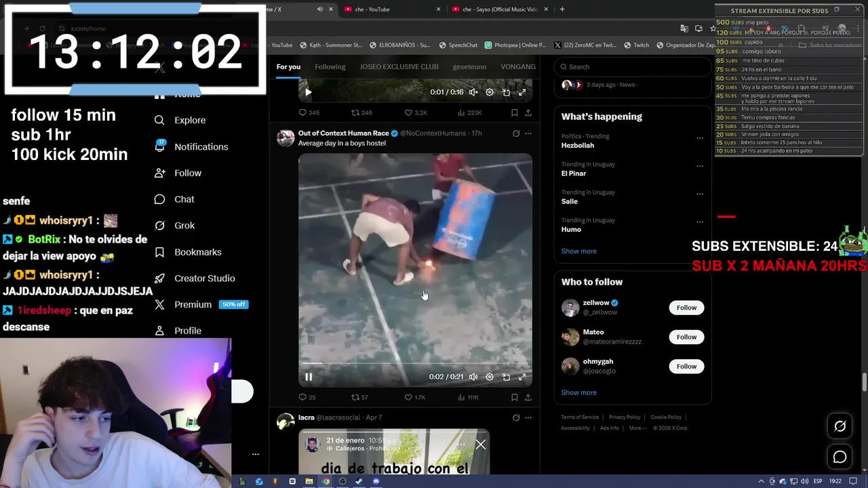
Task: Click the translate page icon in address bar
Action: 684,28
